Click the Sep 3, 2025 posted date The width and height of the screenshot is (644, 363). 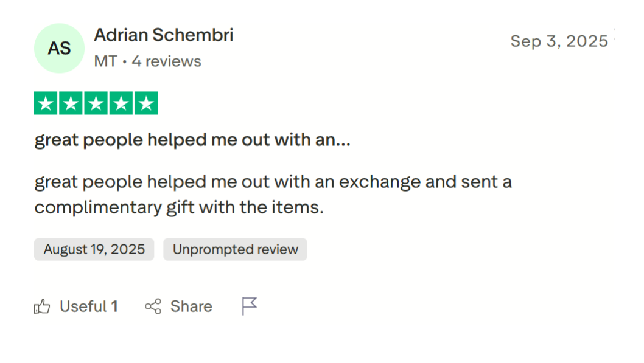pyautogui.click(x=559, y=41)
